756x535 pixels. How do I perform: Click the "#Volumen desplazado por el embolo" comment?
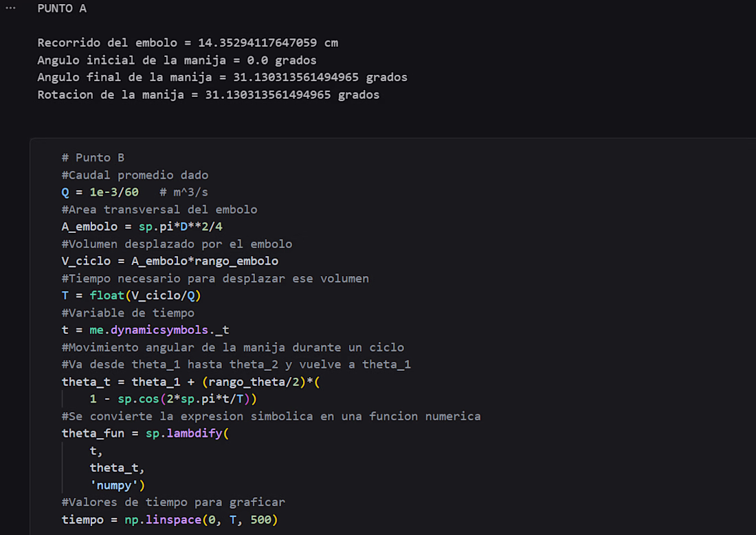177,244
